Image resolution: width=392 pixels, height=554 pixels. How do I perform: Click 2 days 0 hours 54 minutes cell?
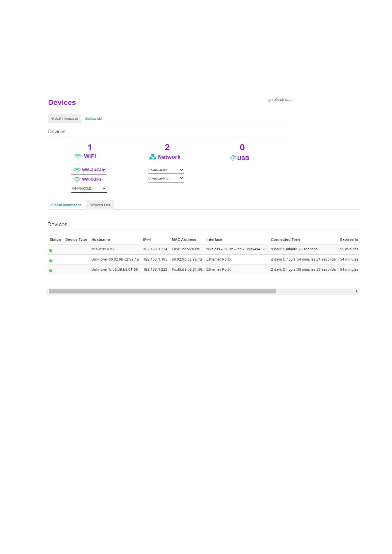pos(303,259)
